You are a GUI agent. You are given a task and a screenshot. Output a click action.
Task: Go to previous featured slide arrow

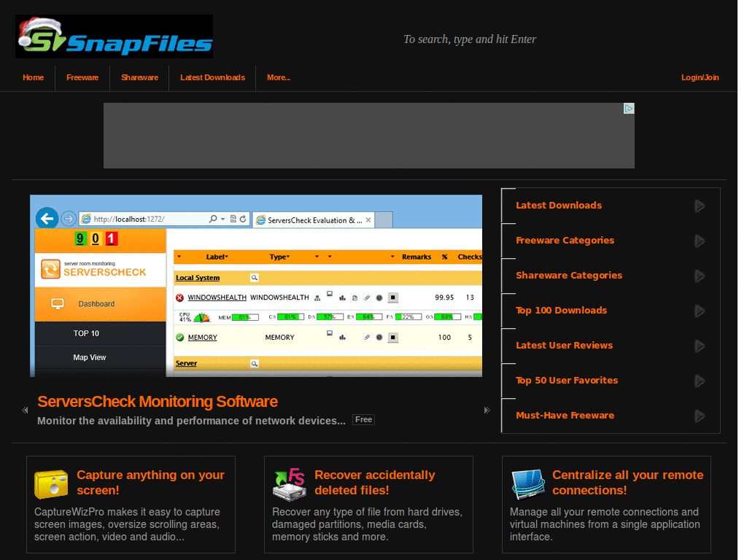(x=25, y=410)
